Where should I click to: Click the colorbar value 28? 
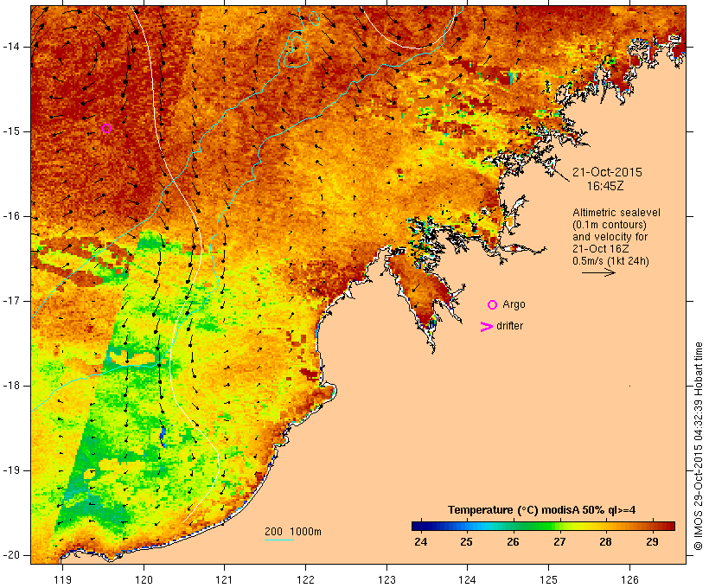[x=605, y=542]
